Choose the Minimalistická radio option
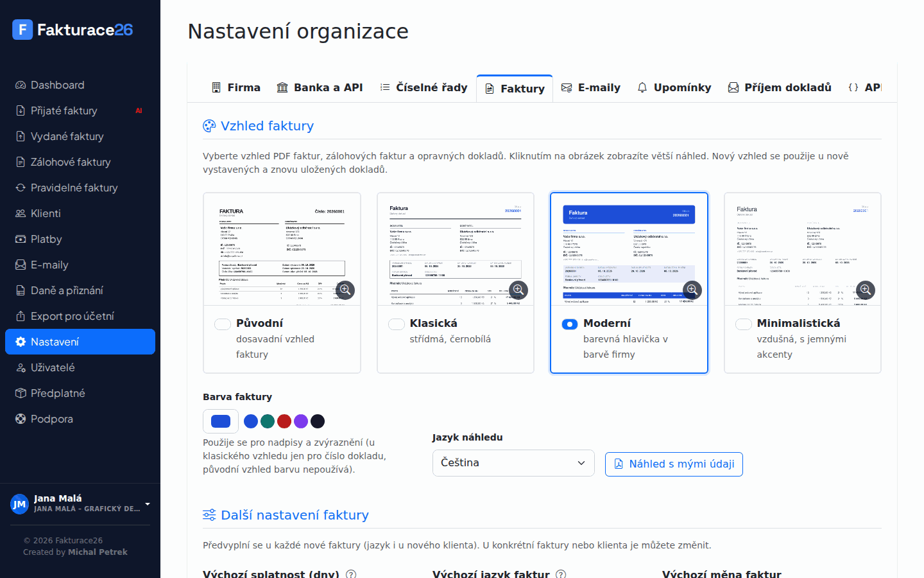This screenshot has height=578, width=924. point(744,324)
